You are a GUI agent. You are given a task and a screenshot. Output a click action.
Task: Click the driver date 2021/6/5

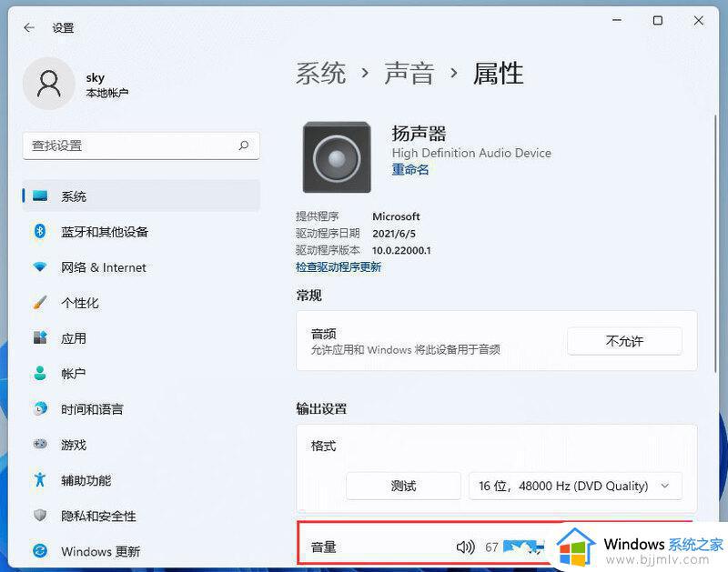[x=394, y=234]
